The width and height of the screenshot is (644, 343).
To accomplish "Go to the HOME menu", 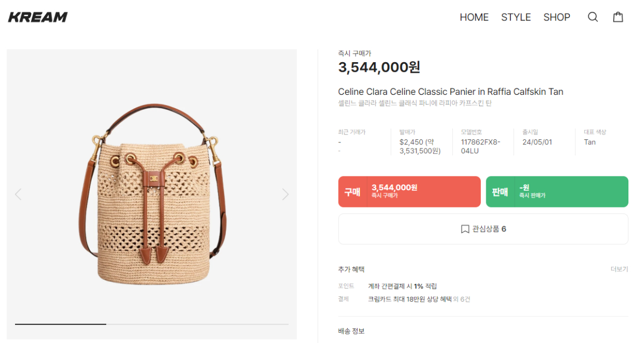I will click(x=474, y=17).
